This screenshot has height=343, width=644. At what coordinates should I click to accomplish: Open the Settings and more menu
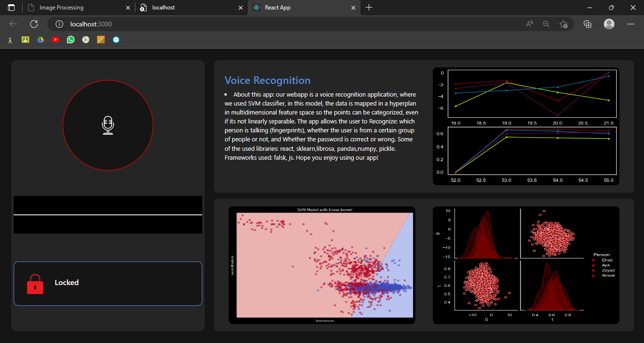point(631,24)
